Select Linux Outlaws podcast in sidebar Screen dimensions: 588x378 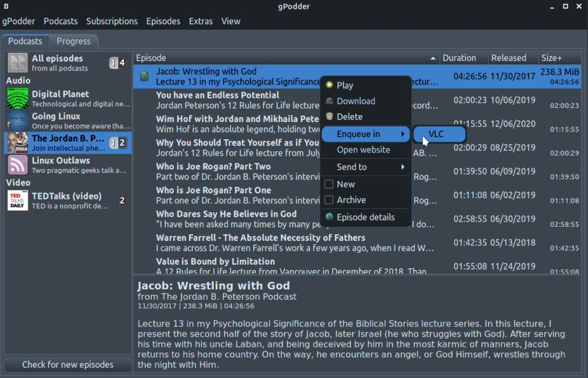[x=68, y=165]
